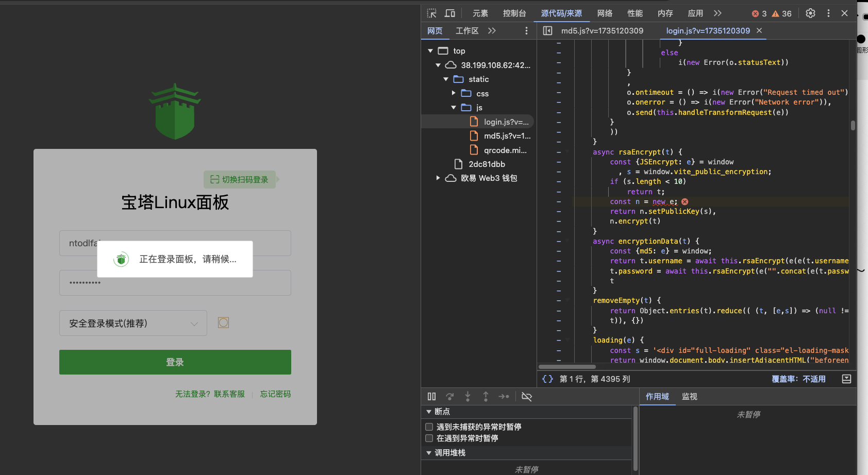Open the navigator pane three-dot menu
This screenshot has width=868, height=475.
[526, 31]
